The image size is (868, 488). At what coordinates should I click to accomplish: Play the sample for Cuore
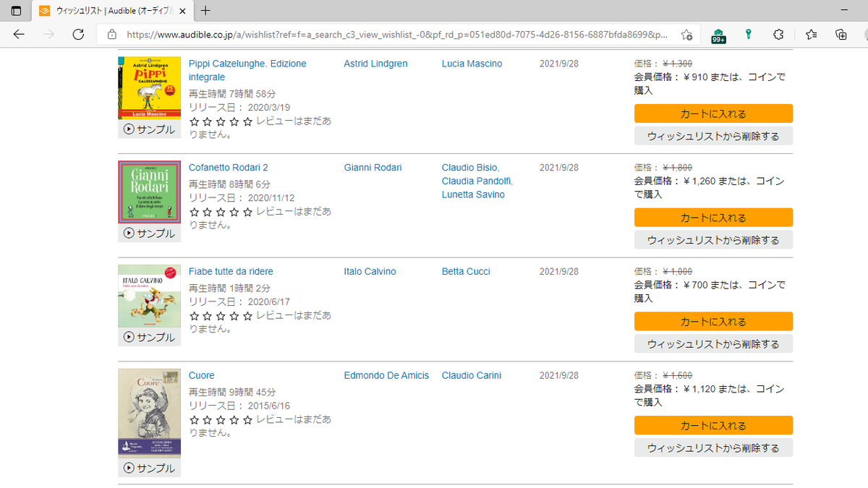(x=149, y=468)
